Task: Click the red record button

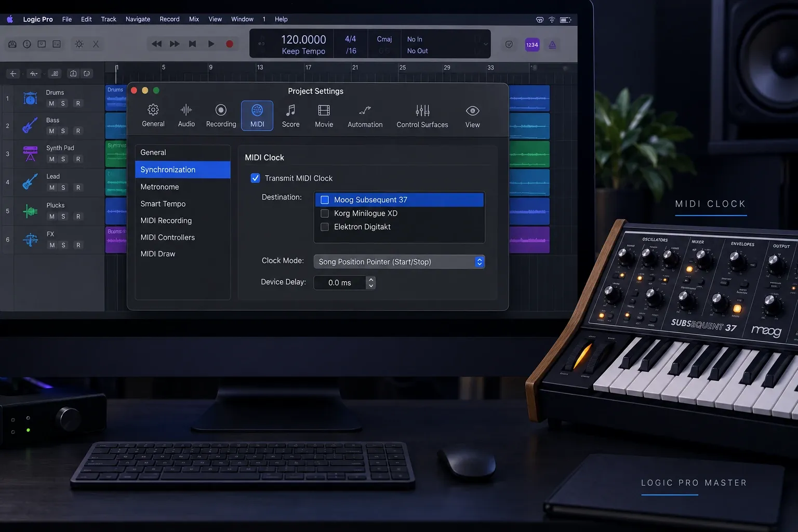Action: [x=229, y=44]
